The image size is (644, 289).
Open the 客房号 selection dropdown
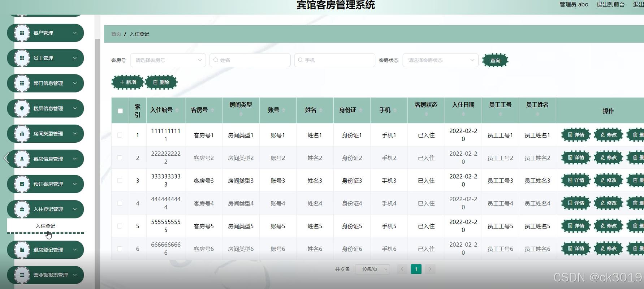pos(168,60)
